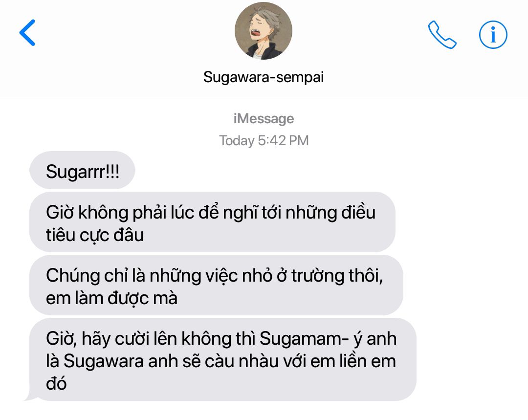Tap the message starting Giờ không phải lúc
This screenshot has width=528, height=420.
click(x=213, y=222)
